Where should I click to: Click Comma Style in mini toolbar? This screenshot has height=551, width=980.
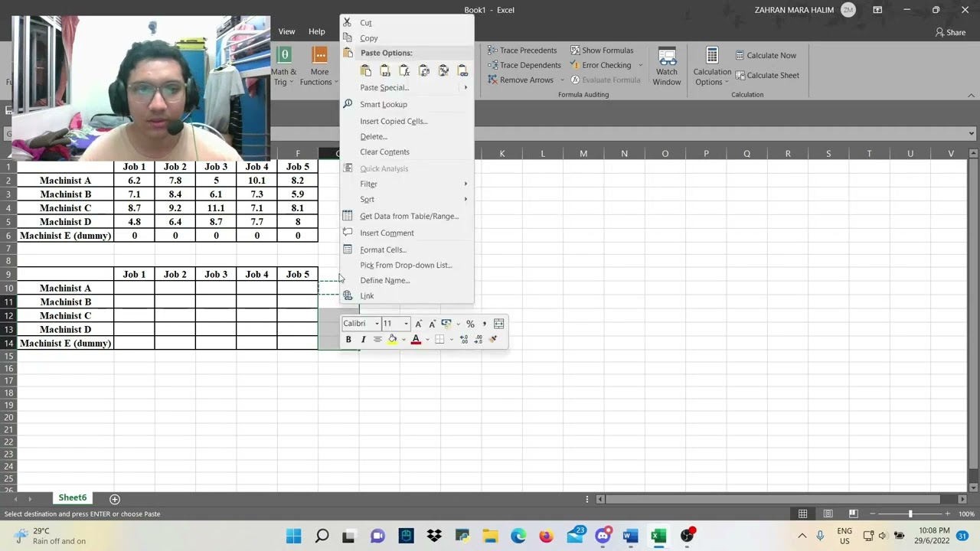484,324
